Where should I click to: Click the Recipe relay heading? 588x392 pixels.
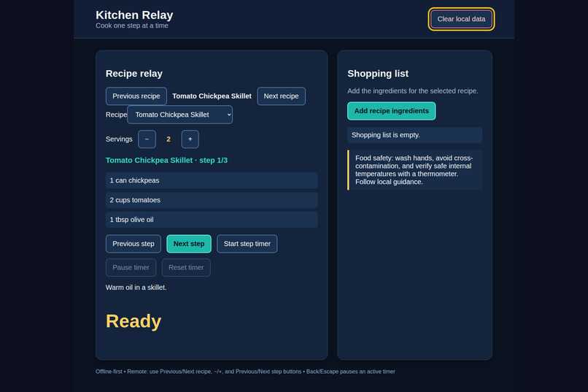pyautogui.click(x=134, y=74)
